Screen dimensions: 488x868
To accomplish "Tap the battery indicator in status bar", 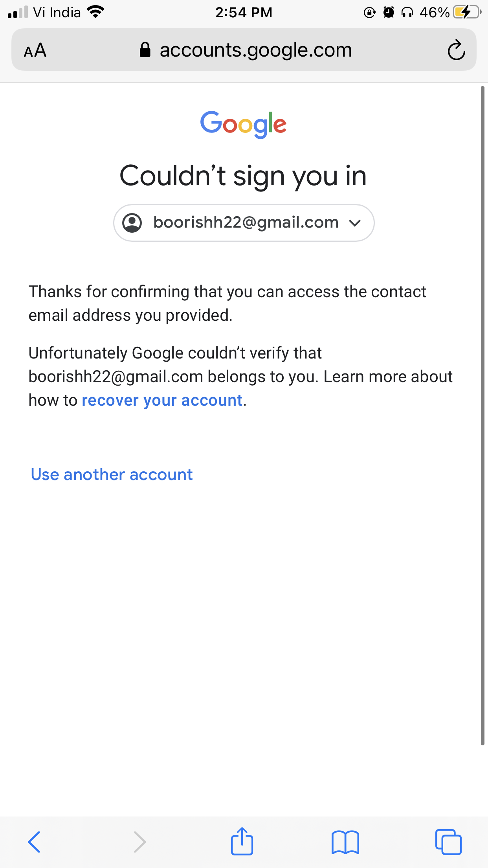I will pos(466,12).
